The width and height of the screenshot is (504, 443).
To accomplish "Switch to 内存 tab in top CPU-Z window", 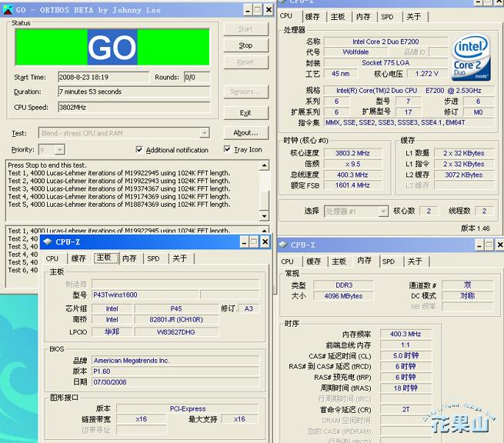I will coord(363,16).
